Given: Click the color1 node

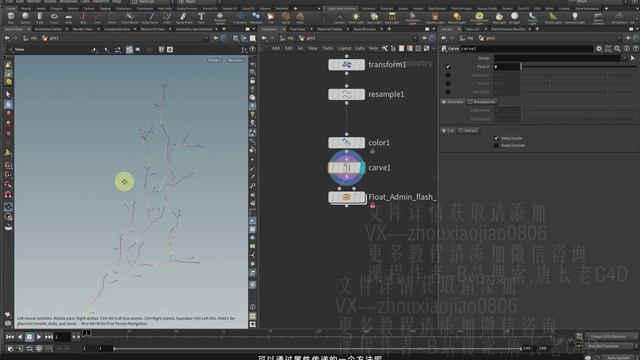Looking at the screenshot, I should tap(347, 142).
